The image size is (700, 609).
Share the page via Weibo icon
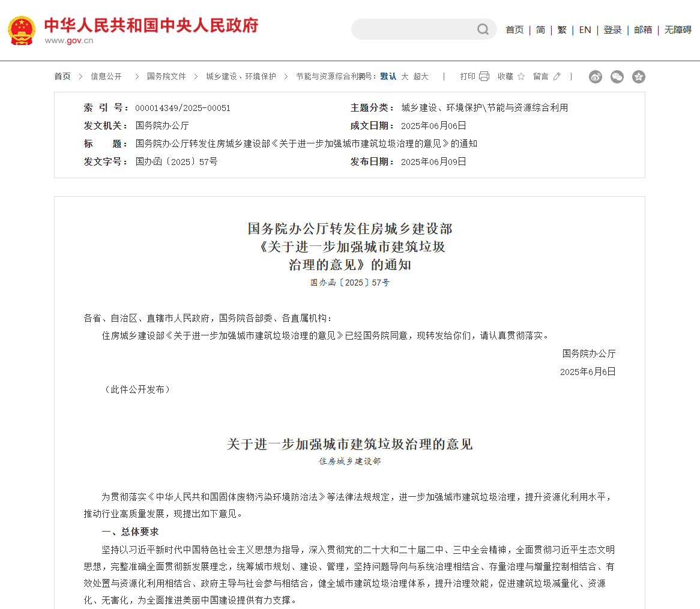pyautogui.click(x=596, y=77)
